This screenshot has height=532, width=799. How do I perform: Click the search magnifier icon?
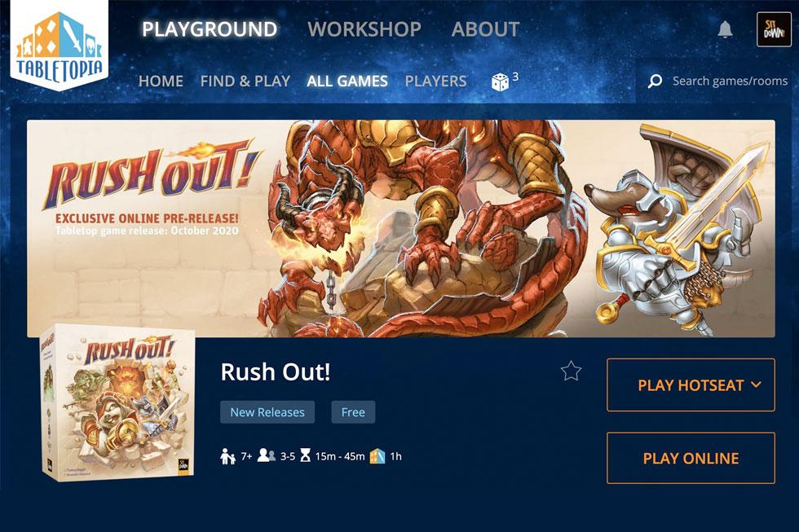coord(656,81)
